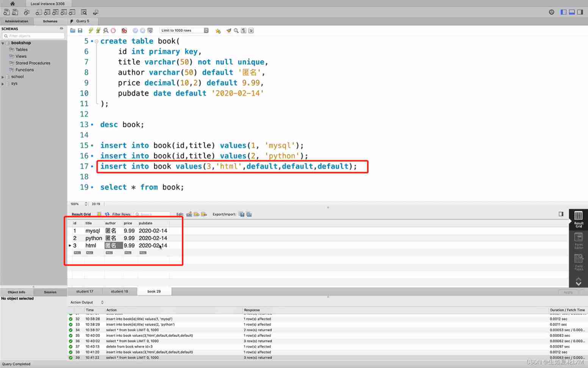Create a new stored procedure toolbar icon
Image resolution: width=588 pixels, height=368 pixels.
[64, 12]
